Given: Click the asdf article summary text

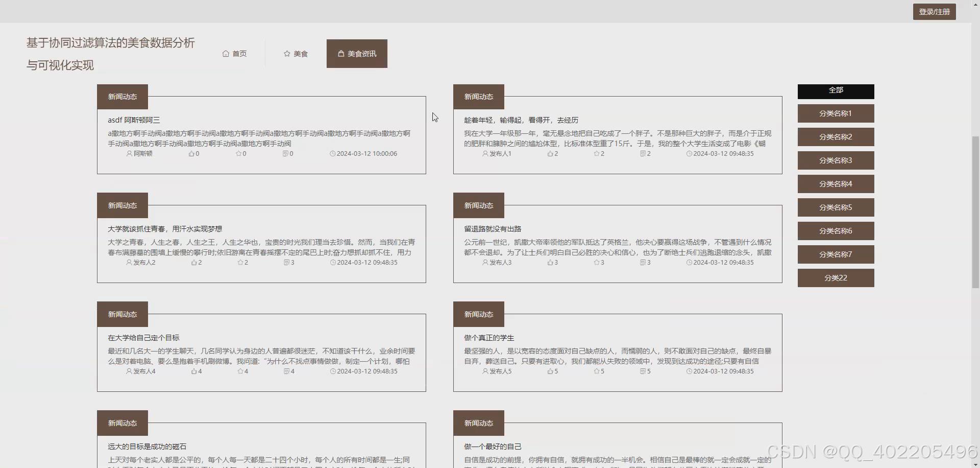Looking at the screenshot, I should pos(259,138).
